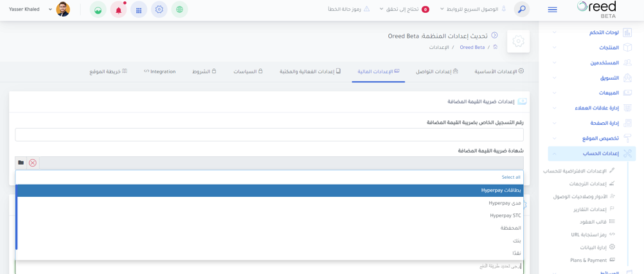Expand المبيعات sidebar menu
Image resolution: width=644 pixels, height=274 pixels.
click(555, 93)
